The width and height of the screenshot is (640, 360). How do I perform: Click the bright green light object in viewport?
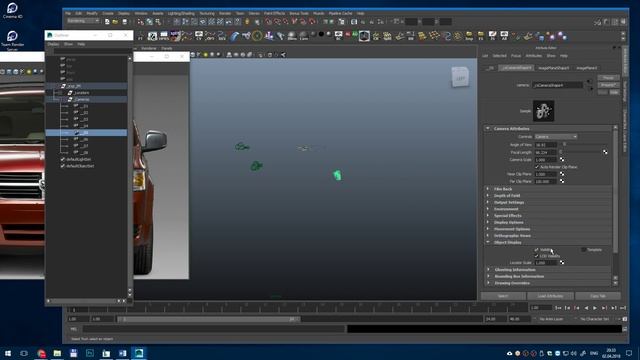(337, 175)
